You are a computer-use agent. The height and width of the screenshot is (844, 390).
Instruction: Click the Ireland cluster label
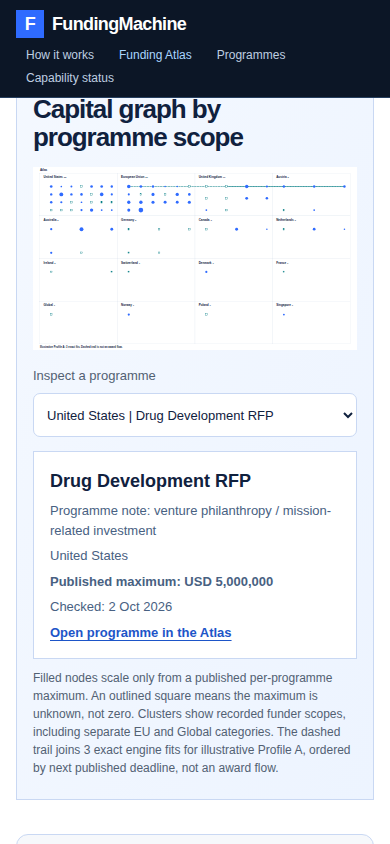pyautogui.click(x=49, y=262)
